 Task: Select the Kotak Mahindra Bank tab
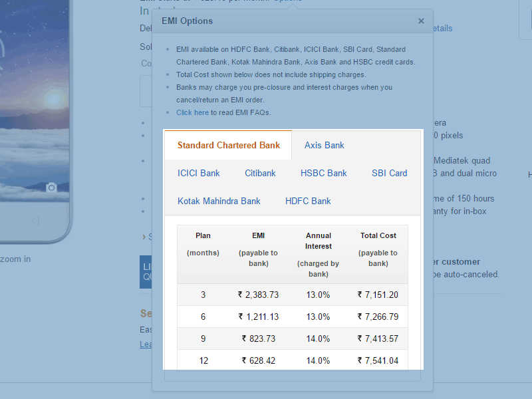(x=219, y=201)
